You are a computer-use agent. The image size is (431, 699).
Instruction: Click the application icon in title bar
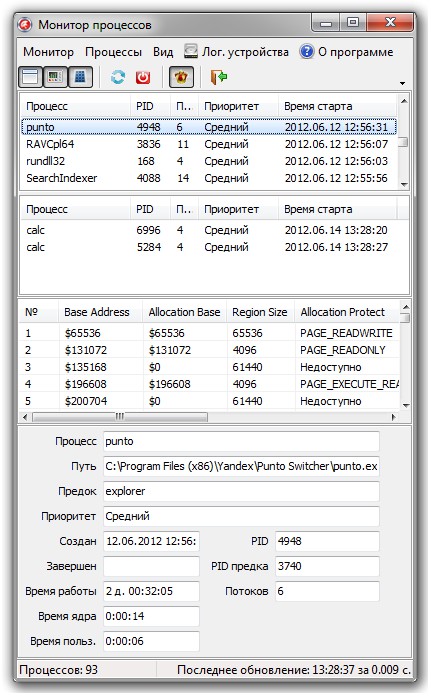(x=25, y=25)
